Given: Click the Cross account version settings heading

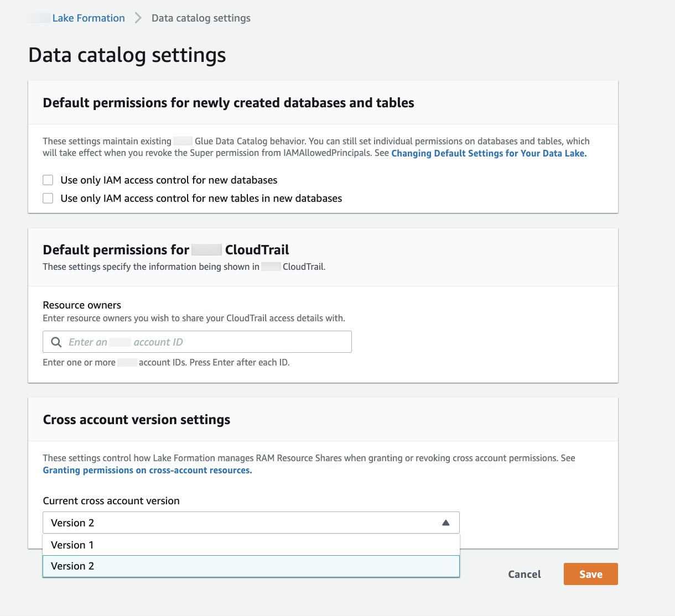Looking at the screenshot, I should coord(136,420).
